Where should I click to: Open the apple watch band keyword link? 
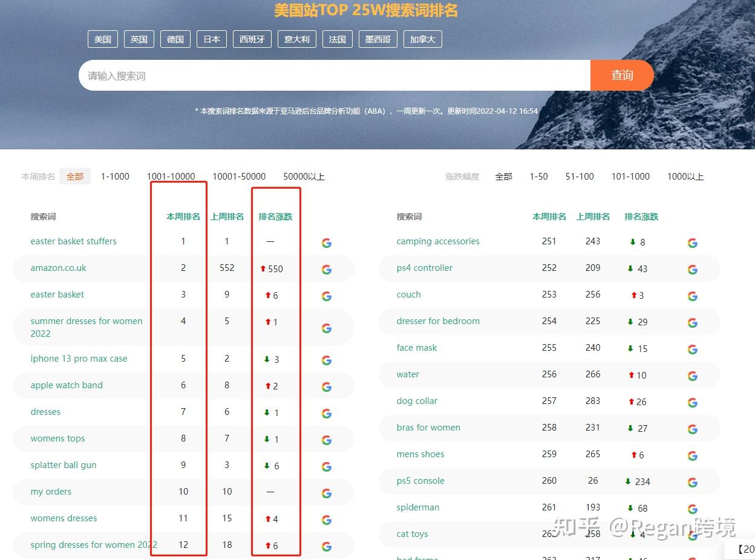[67, 385]
